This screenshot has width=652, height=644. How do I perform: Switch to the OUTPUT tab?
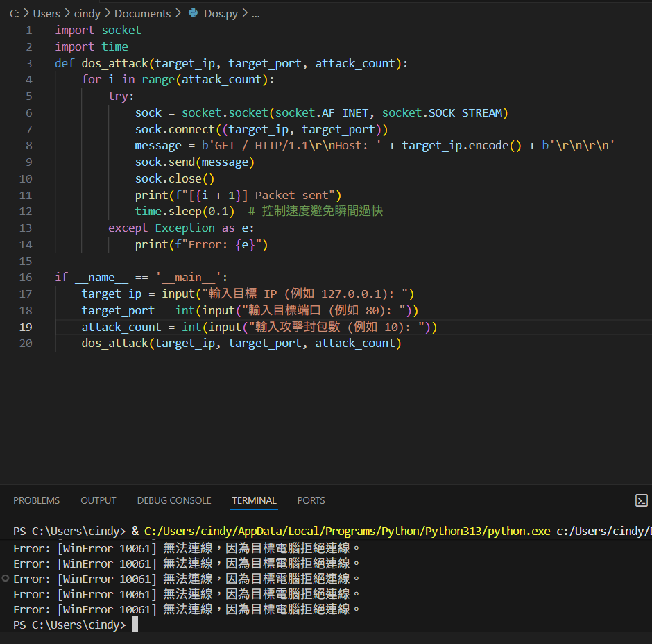pos(98,500)
